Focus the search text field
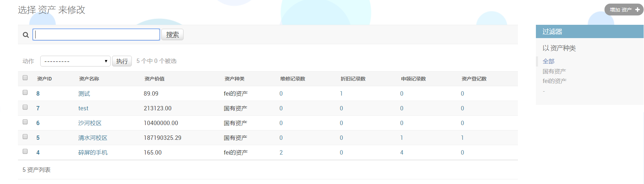Image resolution: width=644 pixels, height=184 pixels. (96, 34)
